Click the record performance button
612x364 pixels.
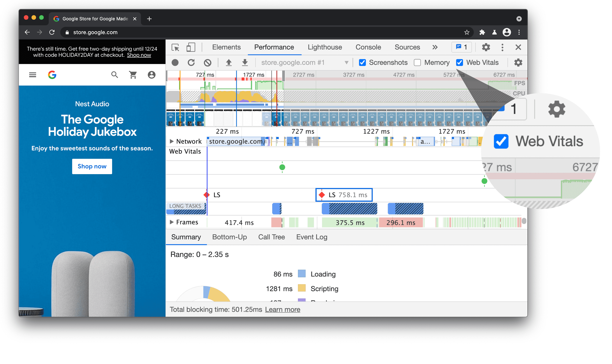[175, 62]
